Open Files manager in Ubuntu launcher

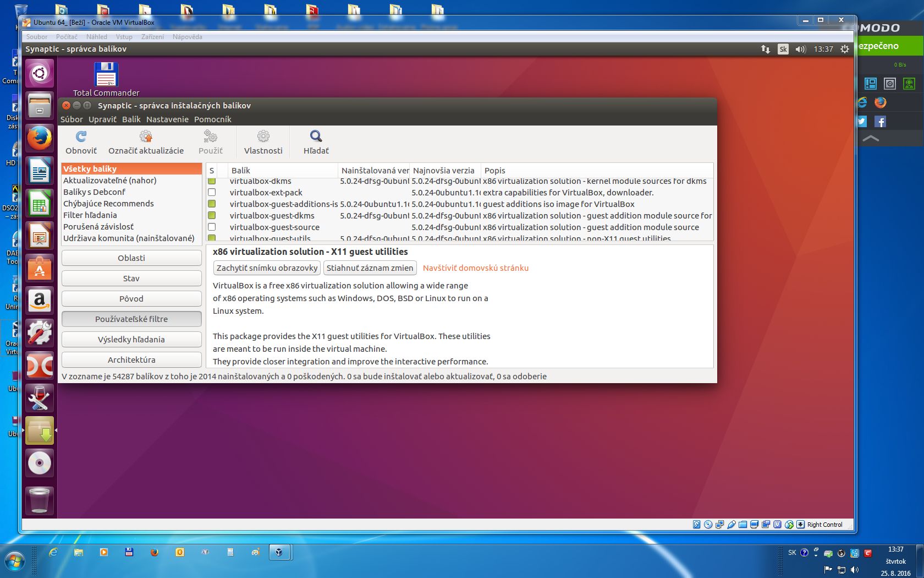coord(40,106)
